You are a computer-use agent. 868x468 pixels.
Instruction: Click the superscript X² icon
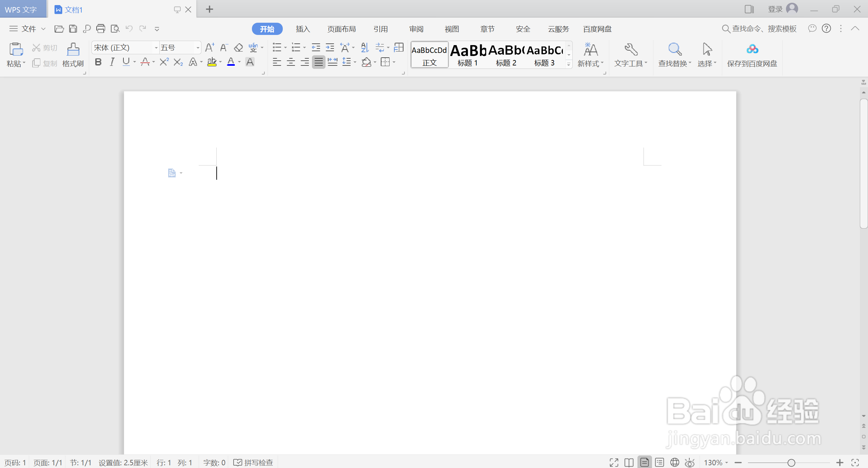click(164, 62)
